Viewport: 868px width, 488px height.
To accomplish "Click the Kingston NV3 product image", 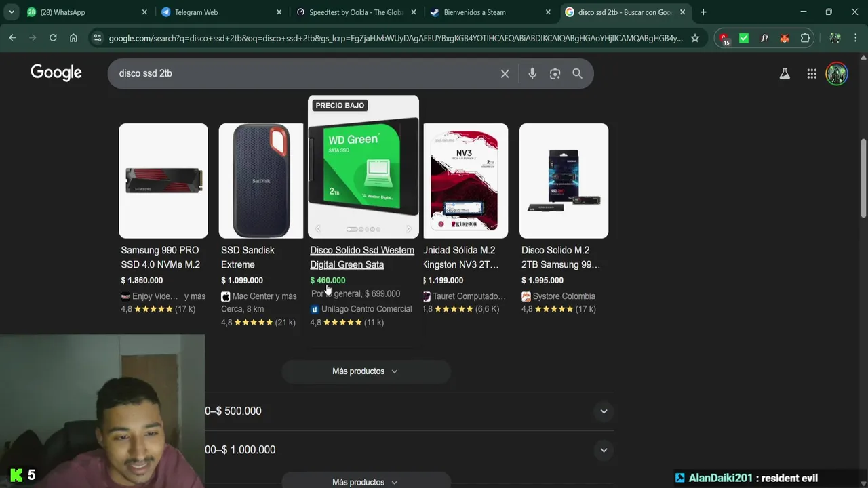I will [x=466, y=181].
